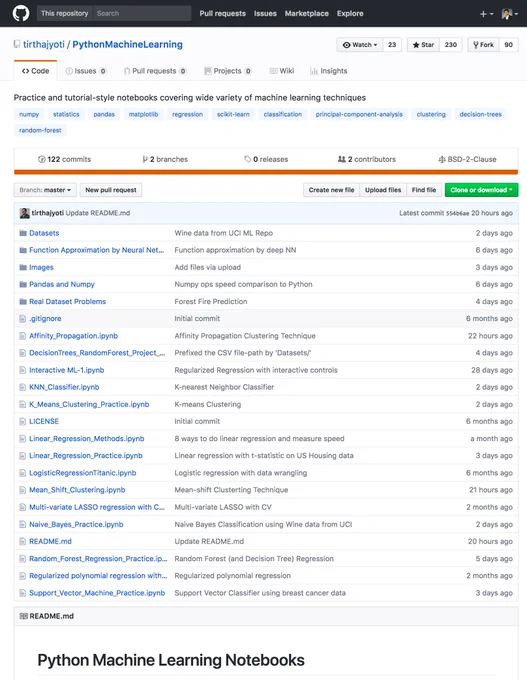
Task: Click the decision-trees topic tag
Action: point(481,114)
